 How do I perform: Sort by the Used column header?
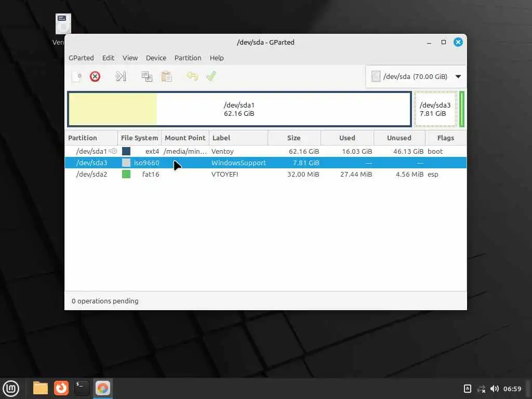click(x=347, y=138)
